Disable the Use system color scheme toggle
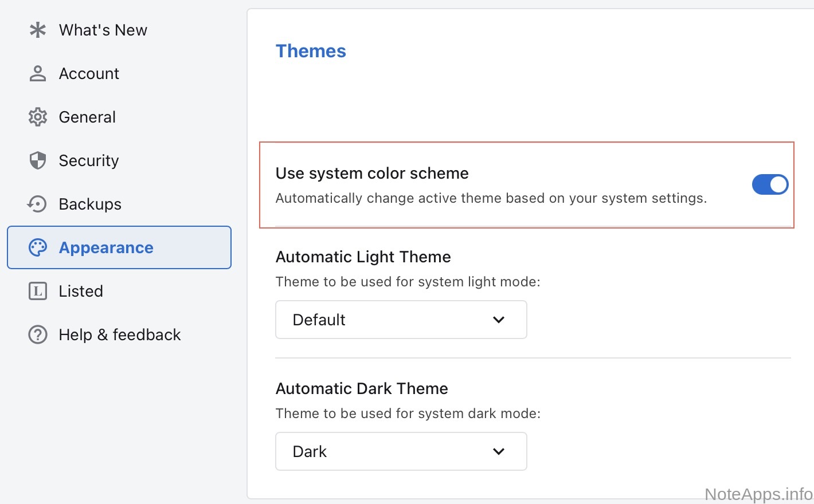The image size is (814, 504). (770, 184)
